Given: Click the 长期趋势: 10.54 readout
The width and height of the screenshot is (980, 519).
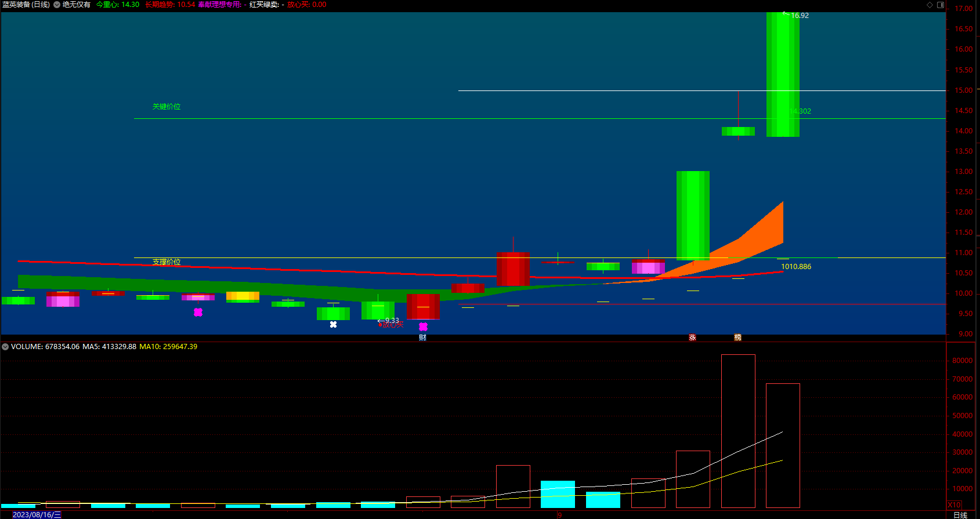Looking at the screenshot, I should [170, 5].
